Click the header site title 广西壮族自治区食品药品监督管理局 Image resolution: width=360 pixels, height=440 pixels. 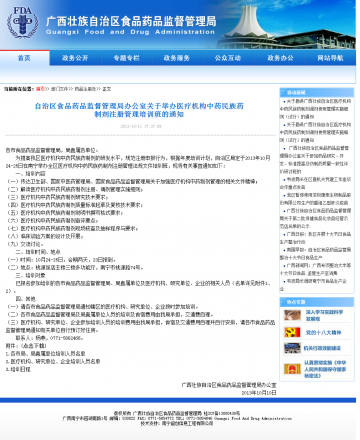[131, 21]
